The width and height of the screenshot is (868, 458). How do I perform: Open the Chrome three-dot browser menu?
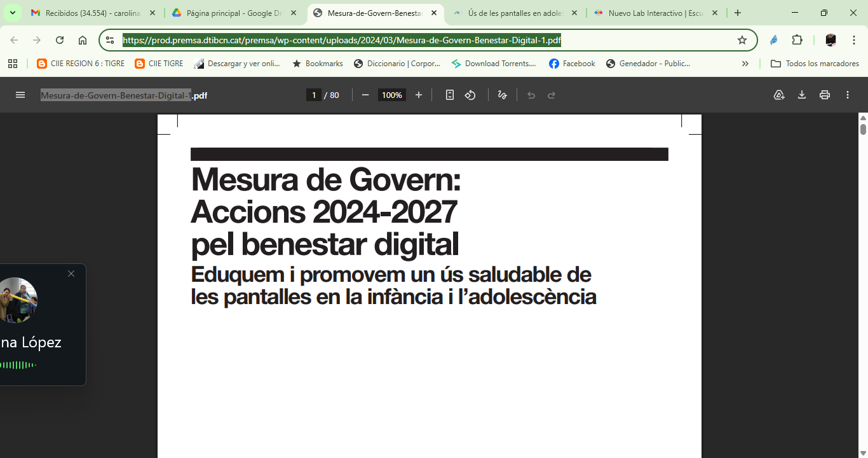[x=855, y=39]
